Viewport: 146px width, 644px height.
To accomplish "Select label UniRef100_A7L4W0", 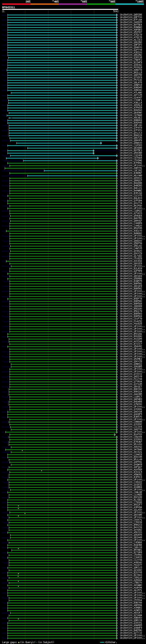I will tap(131, 93).
